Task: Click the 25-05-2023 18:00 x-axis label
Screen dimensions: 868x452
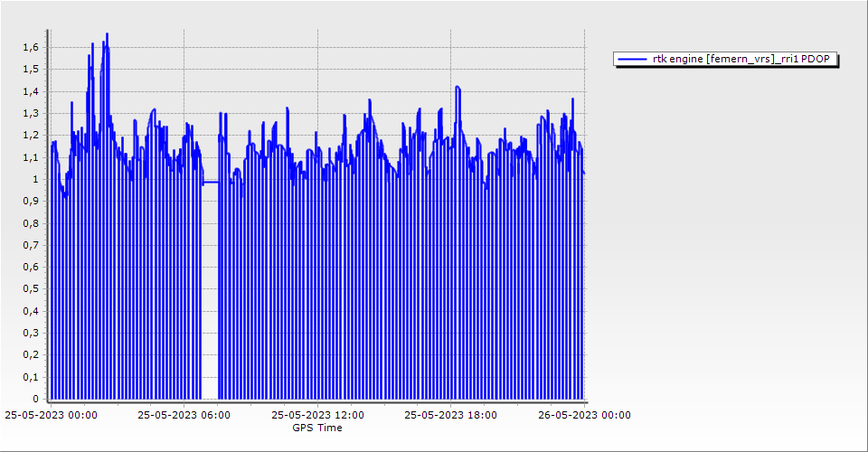Action: [450, 415]
